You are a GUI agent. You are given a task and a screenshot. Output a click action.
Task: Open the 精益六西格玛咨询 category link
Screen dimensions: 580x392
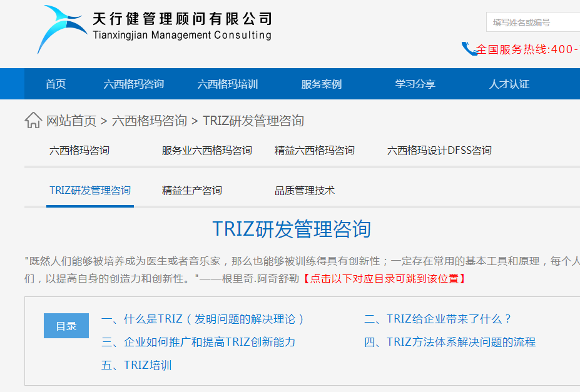(x=315, y=150)
